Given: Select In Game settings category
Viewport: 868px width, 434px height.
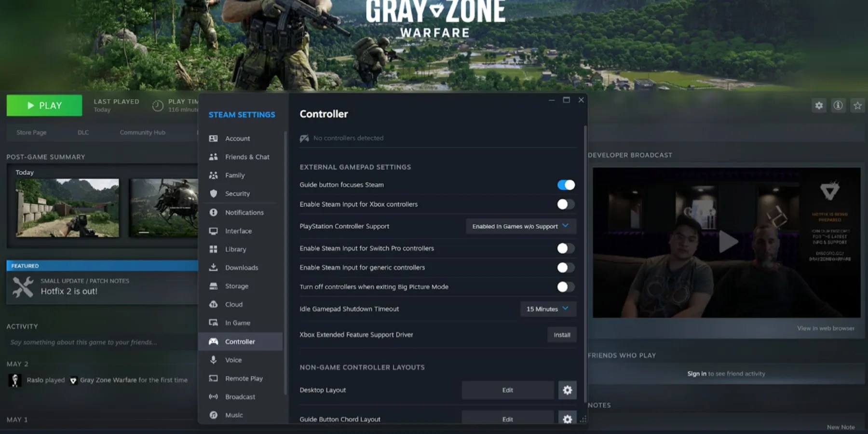Looking at the screenshot, I should (x=240, y=323).
